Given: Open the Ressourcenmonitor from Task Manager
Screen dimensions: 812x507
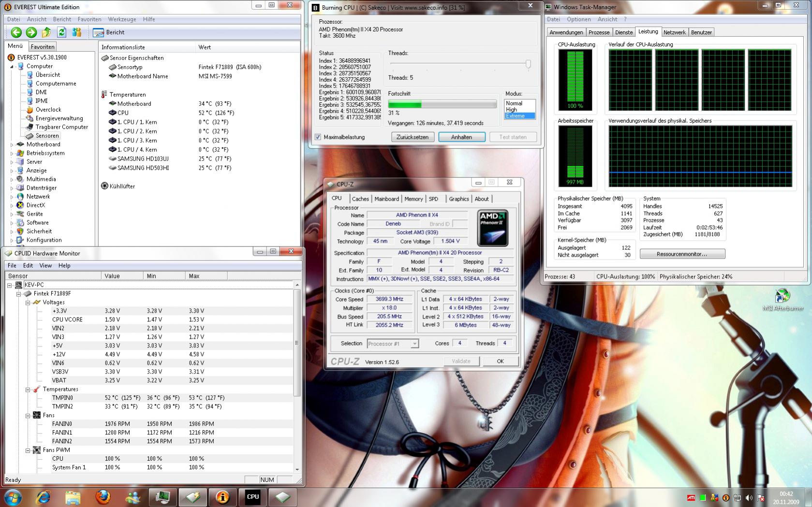Looking at the screenshot, I should tap(682, 254).
